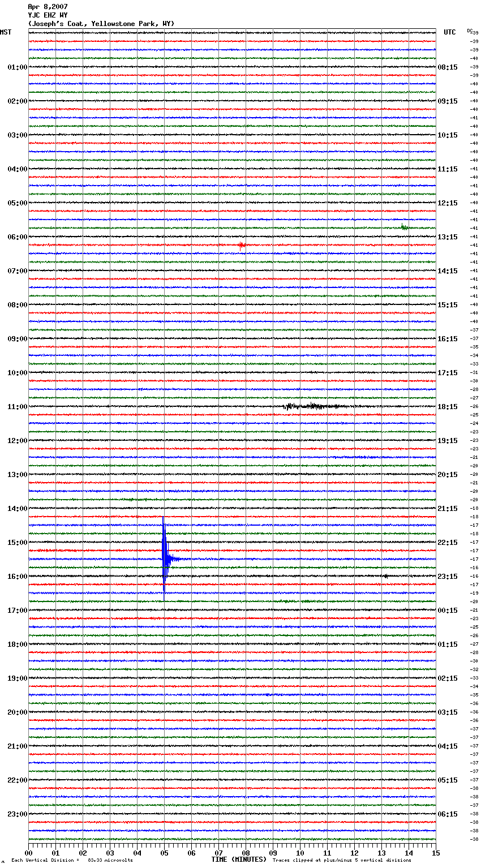This screenshot has height=868, width=481.
Task: Select minute 10 on the bottom time axis
Action: [x=300, y=853]
